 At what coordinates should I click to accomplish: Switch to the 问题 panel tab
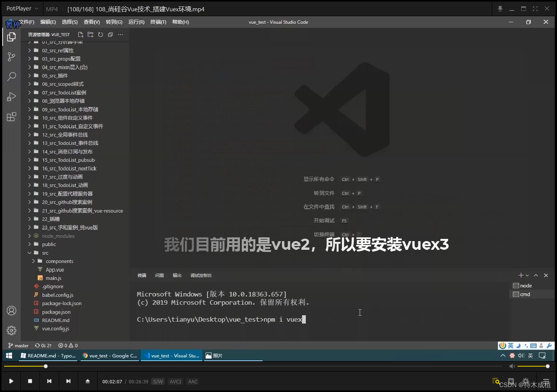pyautogui.click(x=159, y=275)
